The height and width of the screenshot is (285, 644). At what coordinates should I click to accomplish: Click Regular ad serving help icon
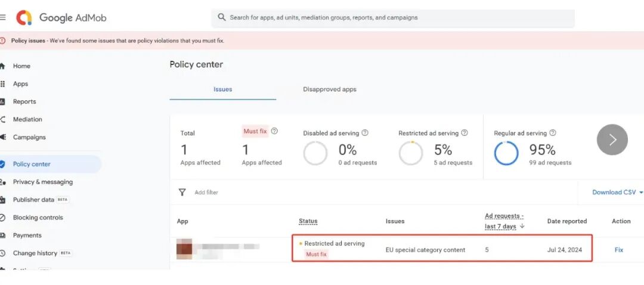tap(553, 133)
